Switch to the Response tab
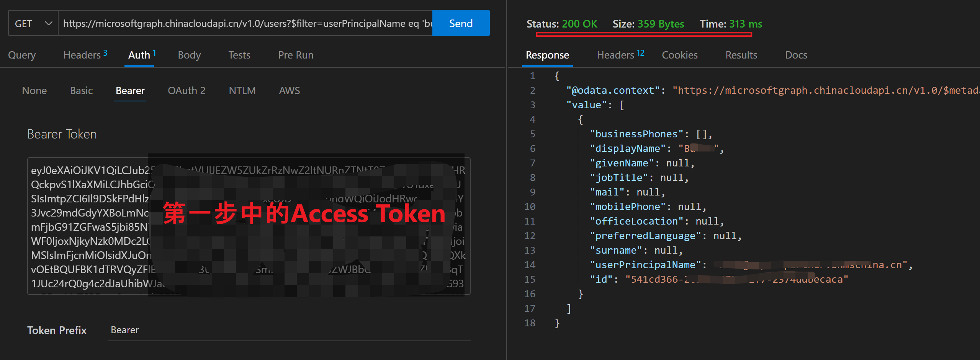The width and height of the screenshot is (980, 360). pos(547,55)
